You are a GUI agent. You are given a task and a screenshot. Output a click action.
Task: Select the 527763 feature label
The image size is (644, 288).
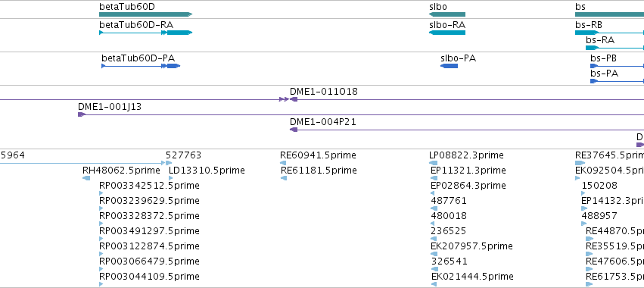pos(184,155)
